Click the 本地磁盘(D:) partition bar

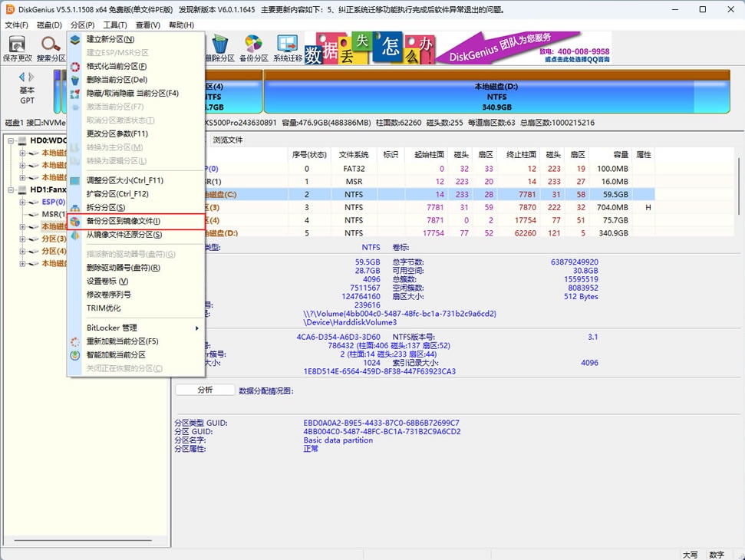(x=496, y=97)
